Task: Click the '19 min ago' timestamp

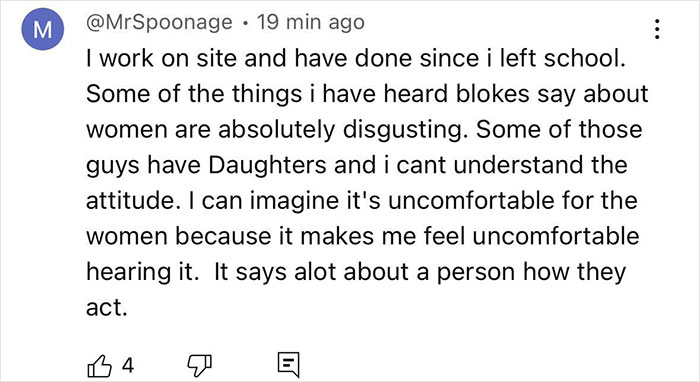Action: click(311, 22)
